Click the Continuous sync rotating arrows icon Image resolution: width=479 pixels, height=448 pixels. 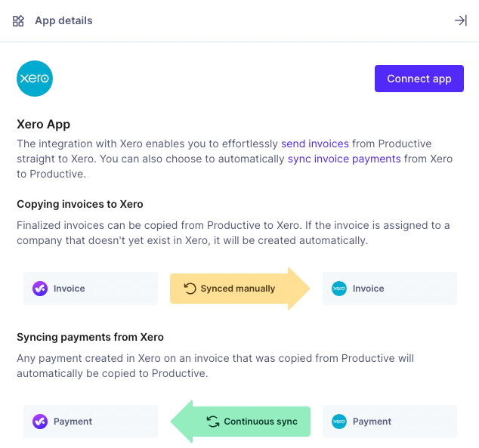(x=213, y=422)
